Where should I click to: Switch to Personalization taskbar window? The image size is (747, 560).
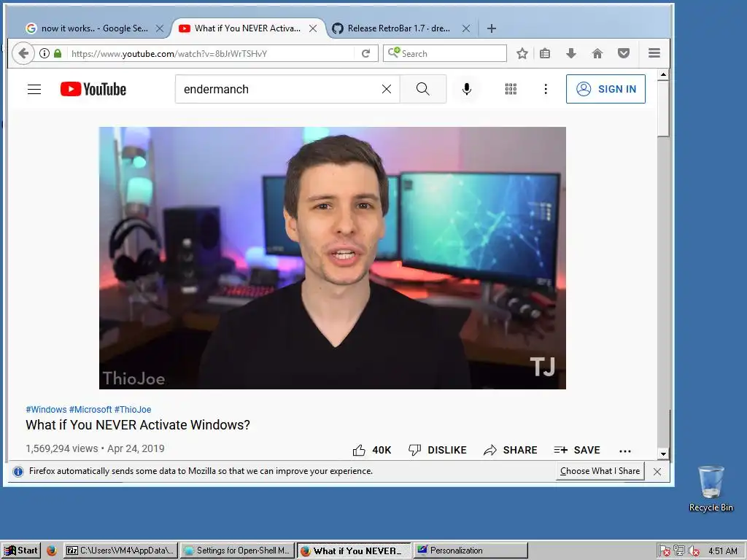(471, 551)
